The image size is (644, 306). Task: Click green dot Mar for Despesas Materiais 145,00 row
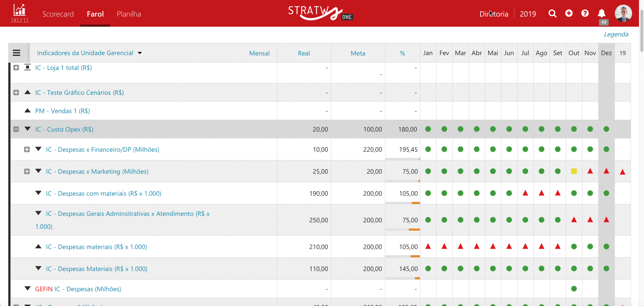[460, 269]
